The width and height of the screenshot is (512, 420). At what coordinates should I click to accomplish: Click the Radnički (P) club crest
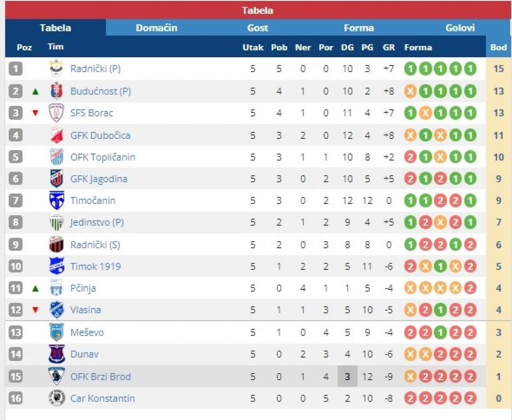(x=56, y=68)
